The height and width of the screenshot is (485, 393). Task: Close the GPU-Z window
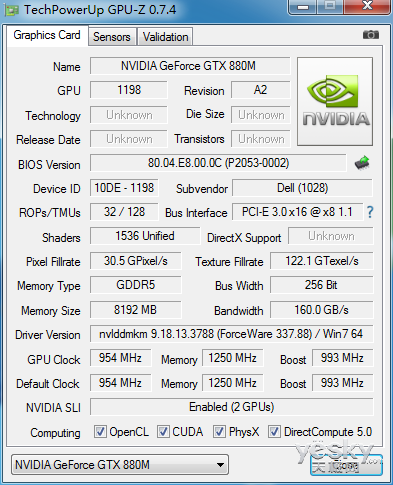[367, 6]
